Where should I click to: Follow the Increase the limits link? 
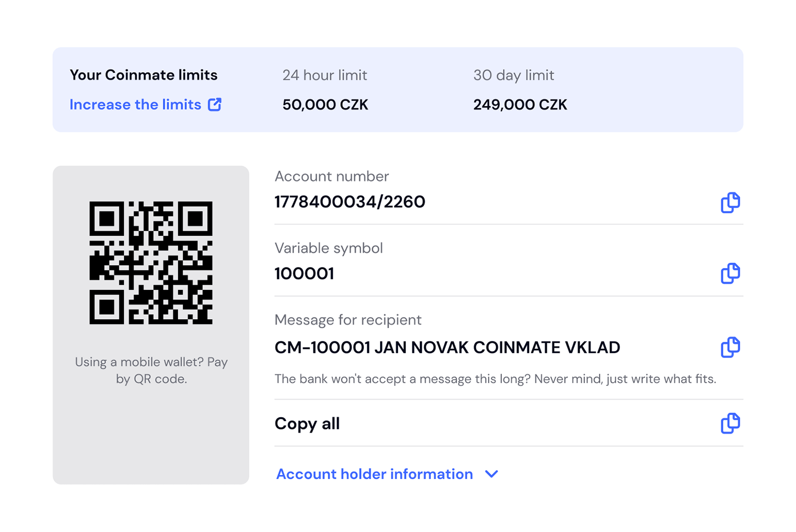135,104
